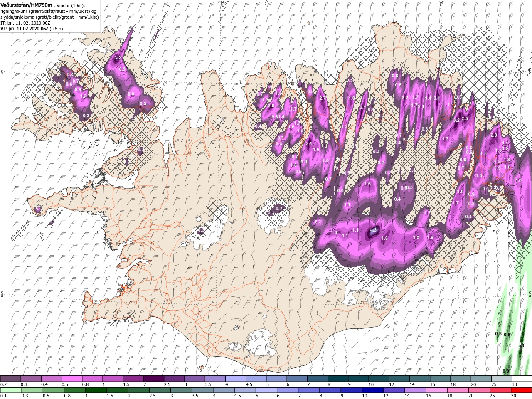This screenshot has width=532, height=399.
Task: Pick the deep blue swatch after 10 in rain scale
Action: 373,390
